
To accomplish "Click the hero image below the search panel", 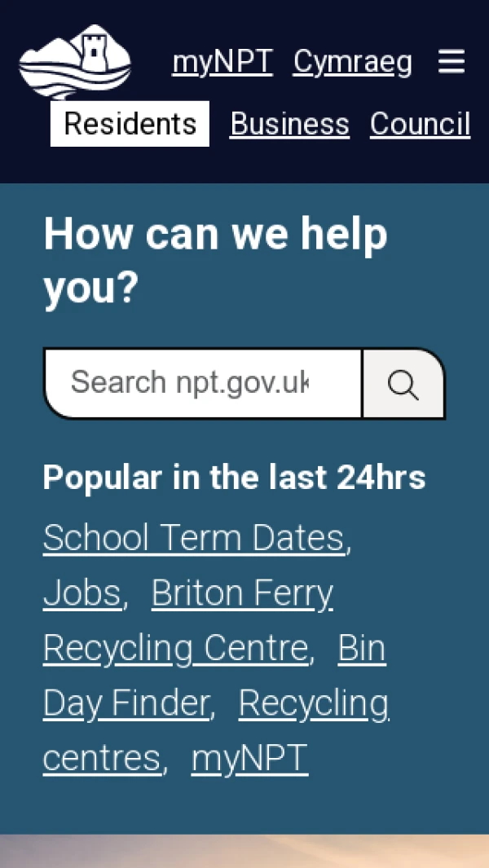I will pos(244,852).
